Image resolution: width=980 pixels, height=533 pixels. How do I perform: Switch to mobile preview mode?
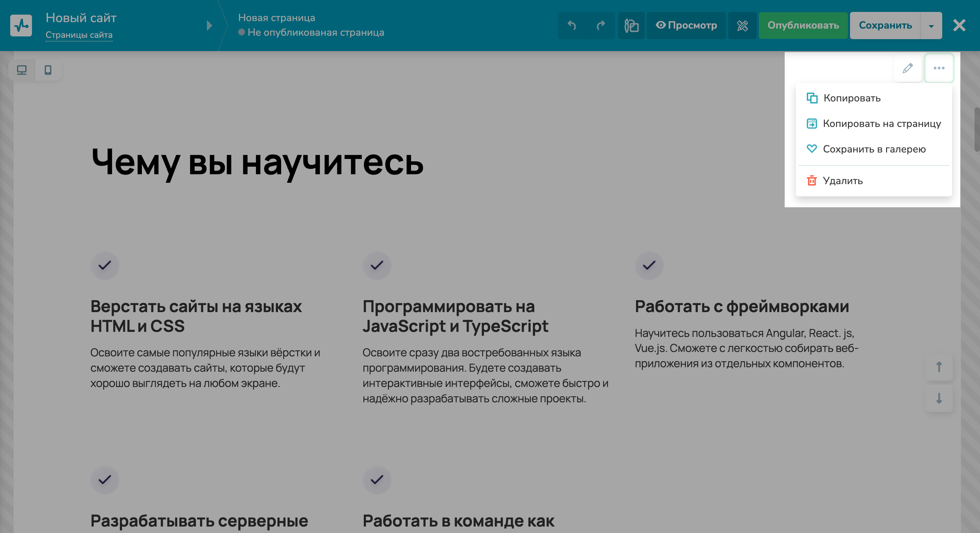[47, 70]
